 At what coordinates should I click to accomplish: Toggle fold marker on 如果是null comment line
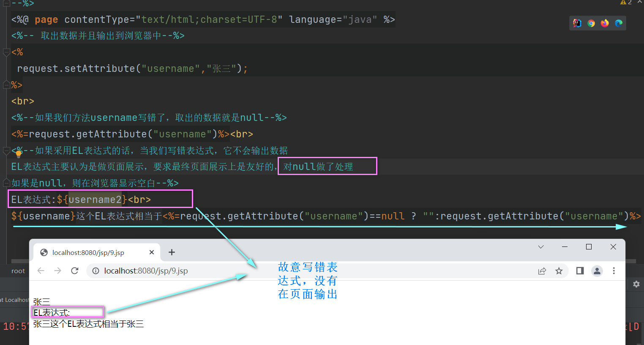pos(6,183)
